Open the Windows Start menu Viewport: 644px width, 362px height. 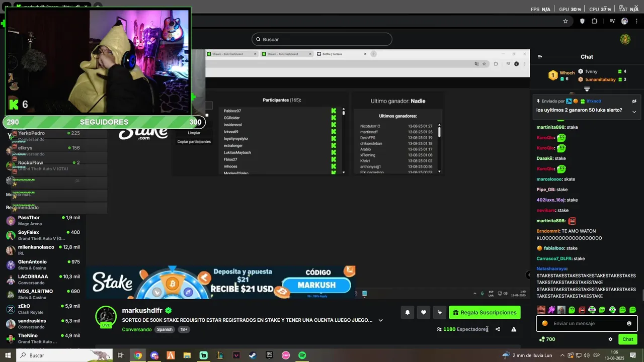pyautogui.click(x=8, y=355)
